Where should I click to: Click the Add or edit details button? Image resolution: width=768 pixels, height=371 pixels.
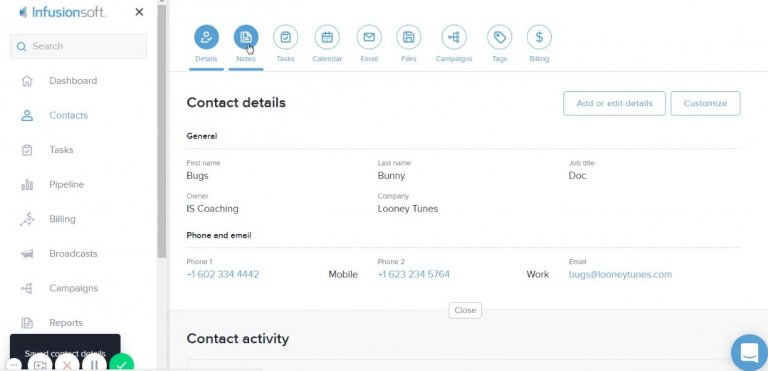[614, 103]
